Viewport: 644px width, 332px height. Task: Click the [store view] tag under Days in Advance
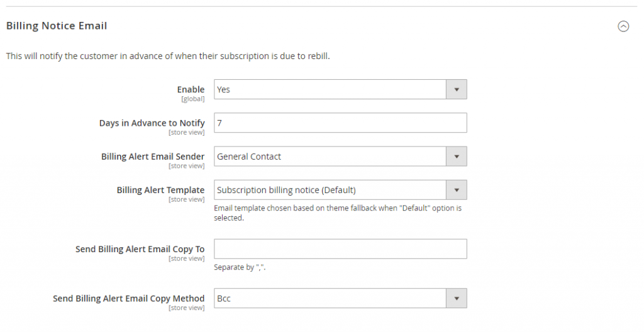[x=186, y=133]
